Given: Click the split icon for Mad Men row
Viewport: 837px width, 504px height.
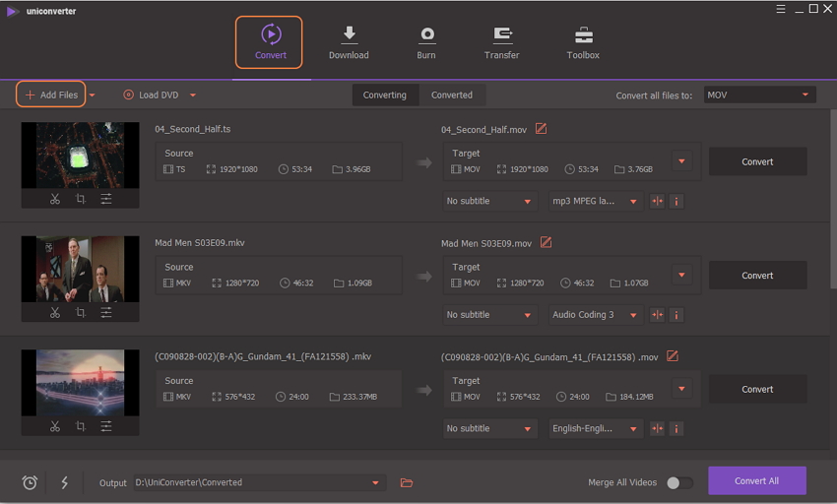Looking at the screenshot, I should 657,315.
